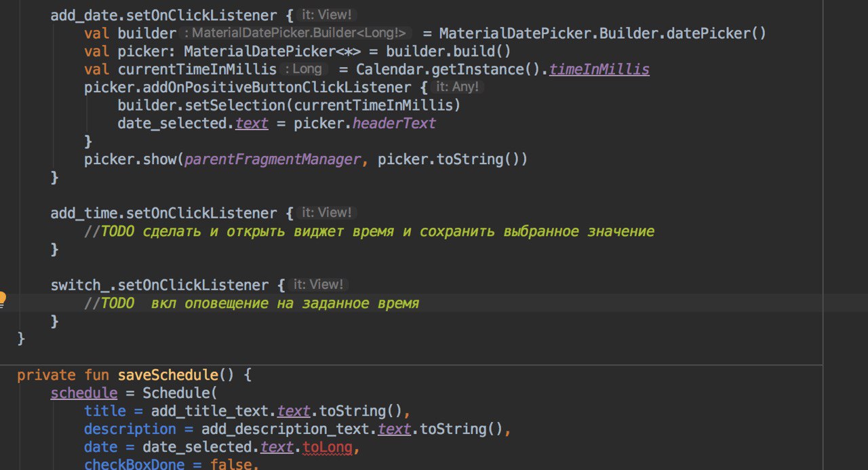Click the error-underlined toLong call
868x470 pixels.
[x=328, y=448]
